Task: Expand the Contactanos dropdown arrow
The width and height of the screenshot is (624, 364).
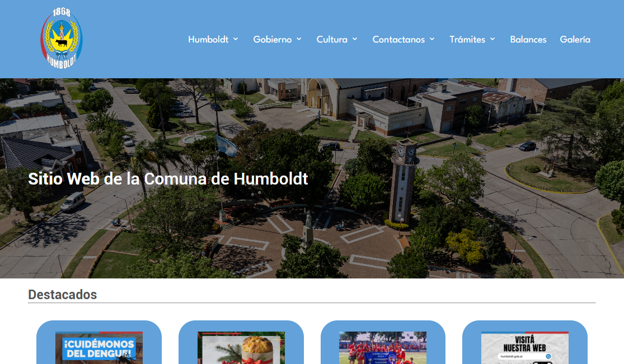Action: pos(431,39)
